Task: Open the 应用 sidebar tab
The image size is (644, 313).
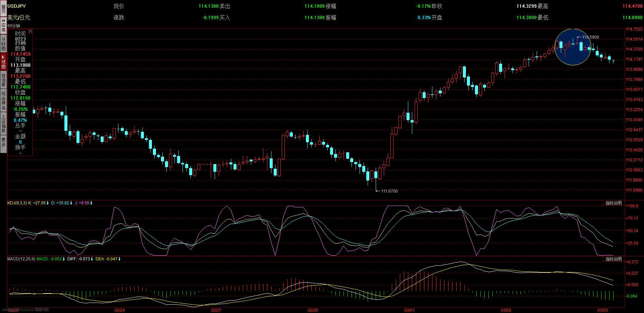Action: (3, 25)
